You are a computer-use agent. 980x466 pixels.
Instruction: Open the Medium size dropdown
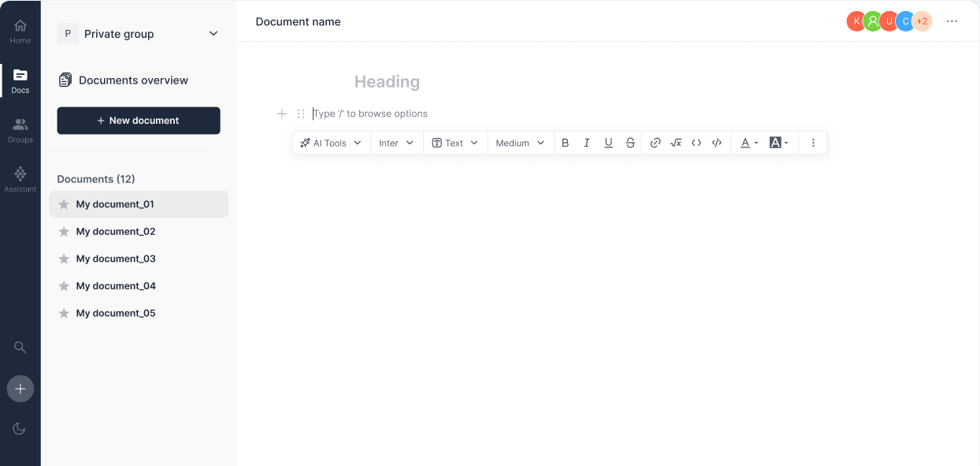(x=520, y=143)
